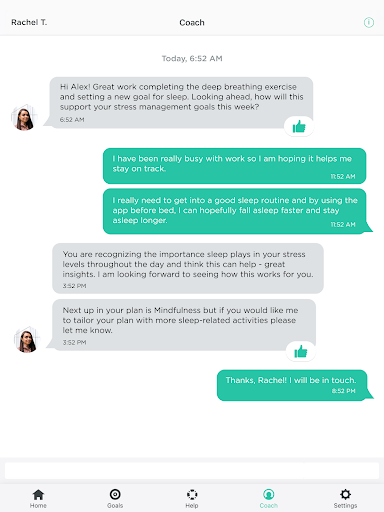Tap the Goals target icon
The width and height of the screenshot is (384, 512).
point(115,494)
